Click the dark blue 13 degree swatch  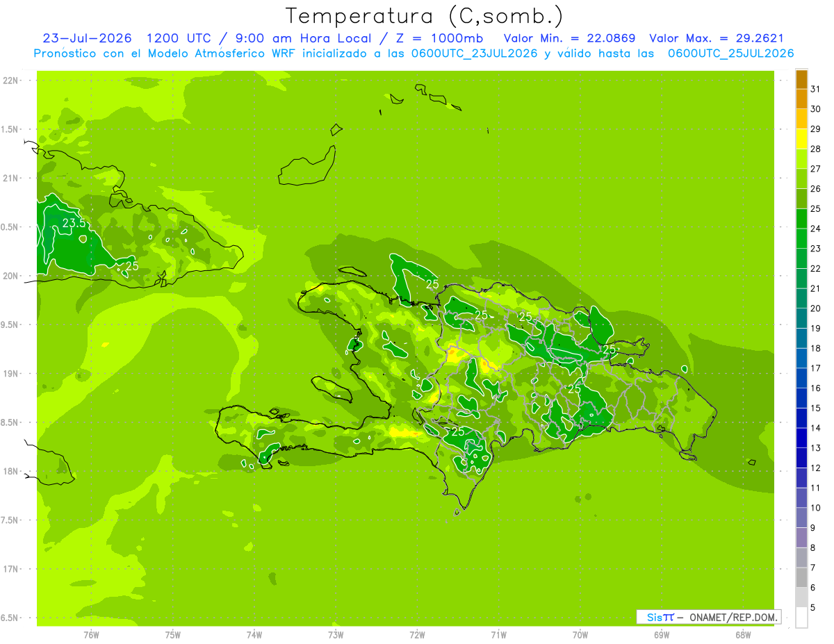[801, 438]
